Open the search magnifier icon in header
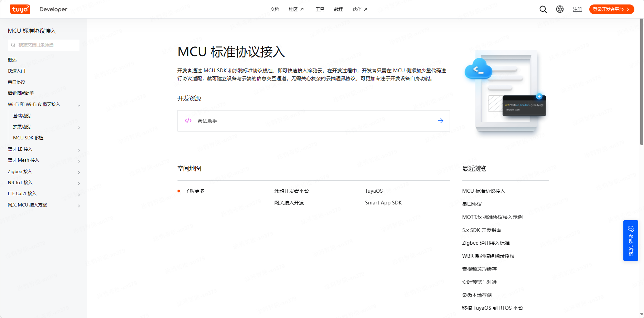 [x=543, y=9]
